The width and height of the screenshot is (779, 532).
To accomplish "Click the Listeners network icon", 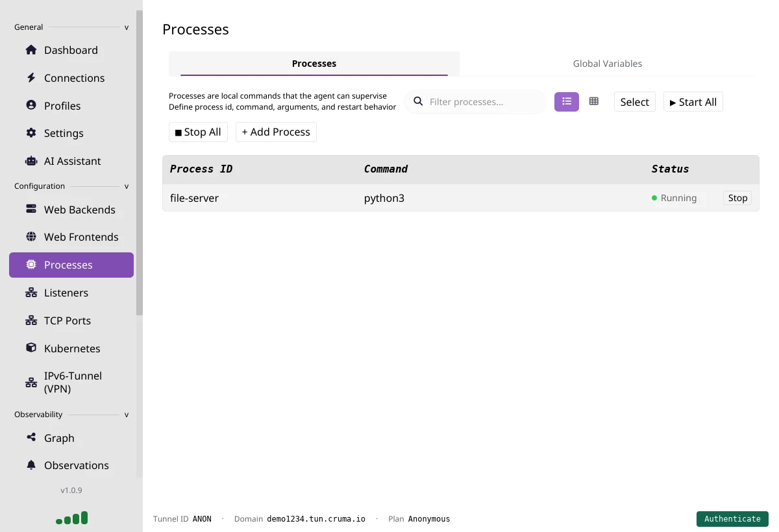I will click(x=31, y=293).
